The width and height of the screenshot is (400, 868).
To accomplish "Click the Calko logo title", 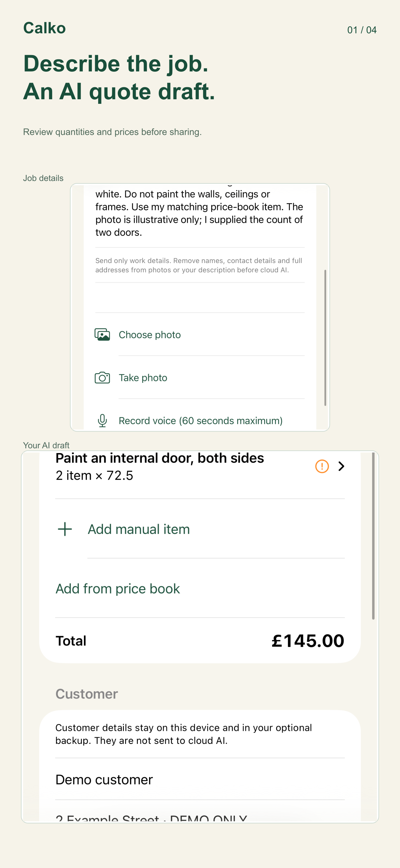I will tap(45, 28).
